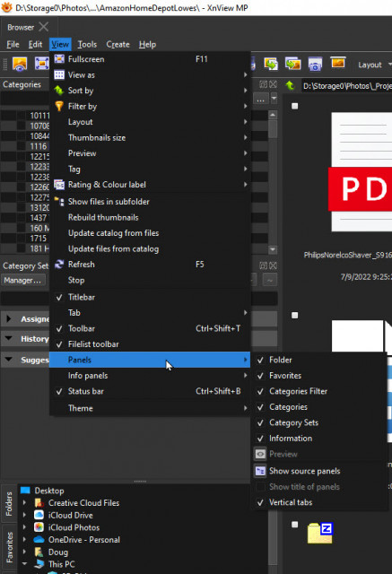Click the green up-folder arrow icon
Image resolution: width=392 pixels, height=574 pixels.
coord(291,86)
